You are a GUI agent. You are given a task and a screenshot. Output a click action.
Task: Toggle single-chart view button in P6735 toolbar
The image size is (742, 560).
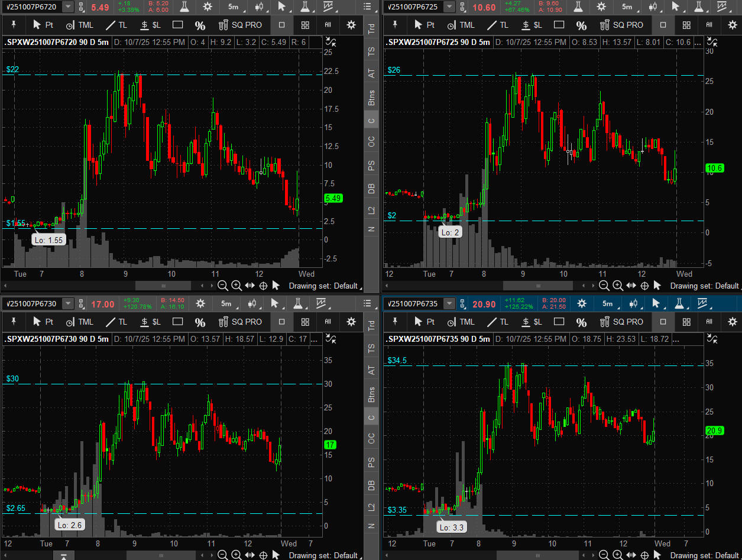(x=663, y=322)
